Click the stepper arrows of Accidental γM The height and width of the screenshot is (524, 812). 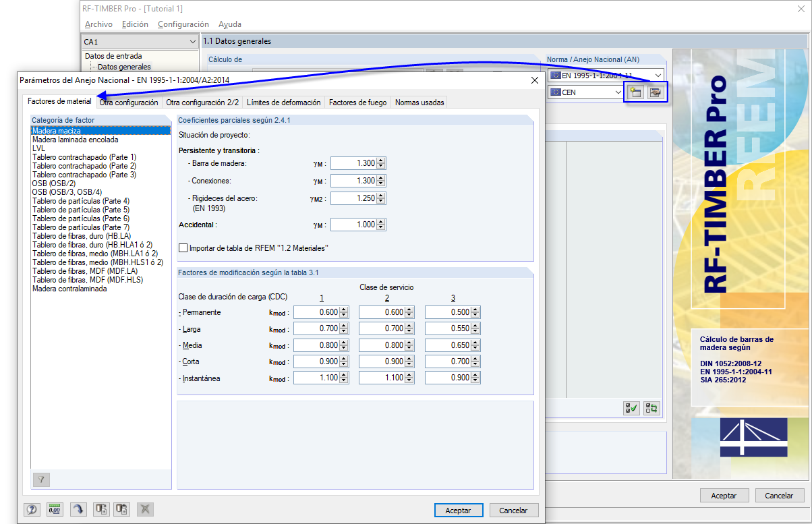pyautogui.click(x=381, y=225)
